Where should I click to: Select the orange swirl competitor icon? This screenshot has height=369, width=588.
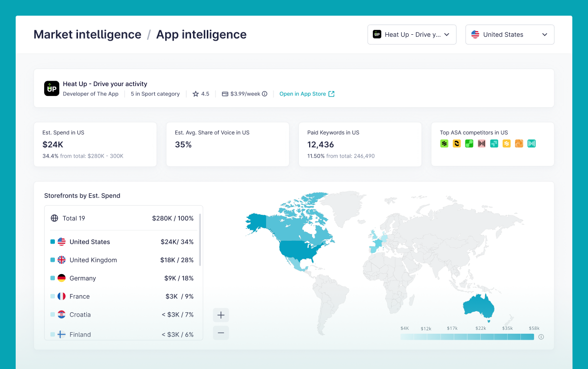tap(519, 143)
